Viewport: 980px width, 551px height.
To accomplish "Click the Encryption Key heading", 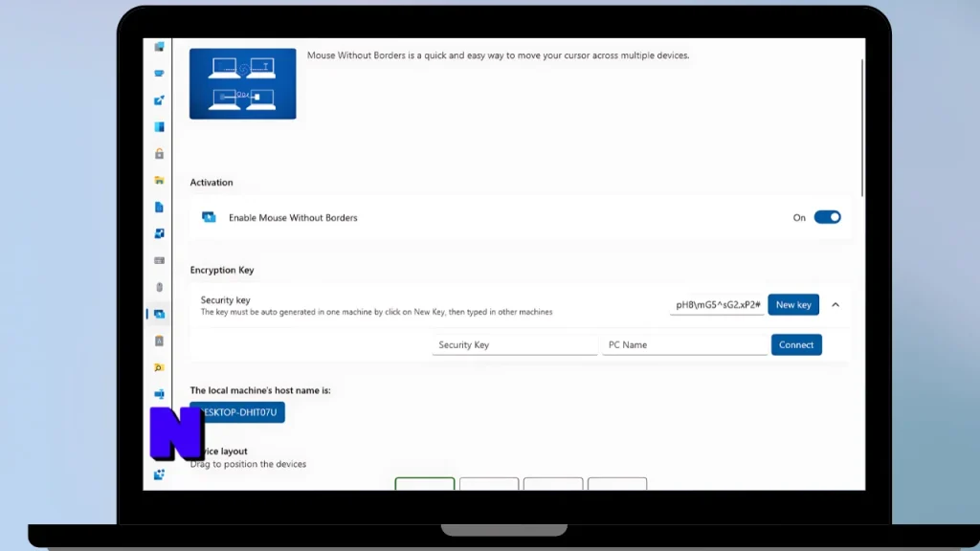I will pos(222,270).
